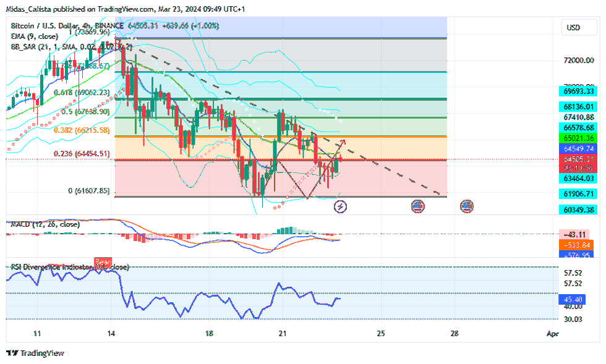Click the blue RSI value 45.40
The height and width of the screenshot is (364, 606).
(x=573, y=300)
